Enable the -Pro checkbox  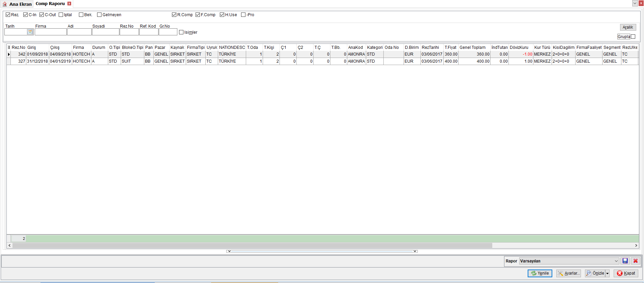[x=243, y=15]
